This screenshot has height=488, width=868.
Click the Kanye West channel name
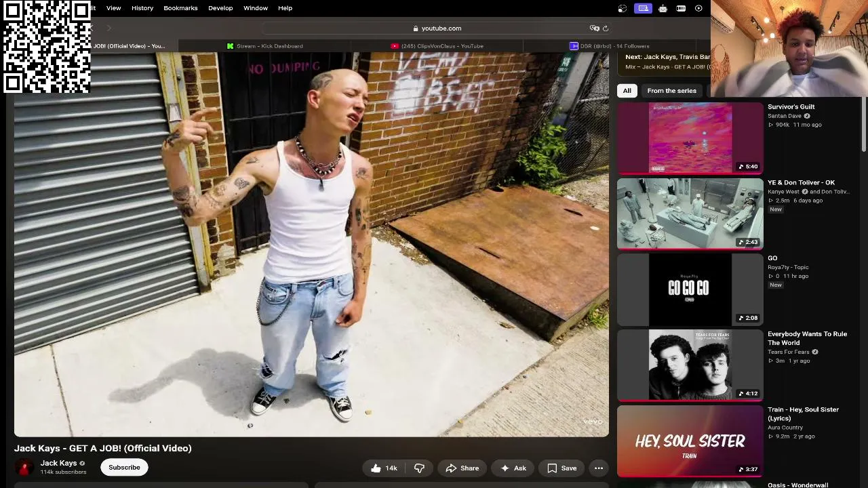coord(783,192)
